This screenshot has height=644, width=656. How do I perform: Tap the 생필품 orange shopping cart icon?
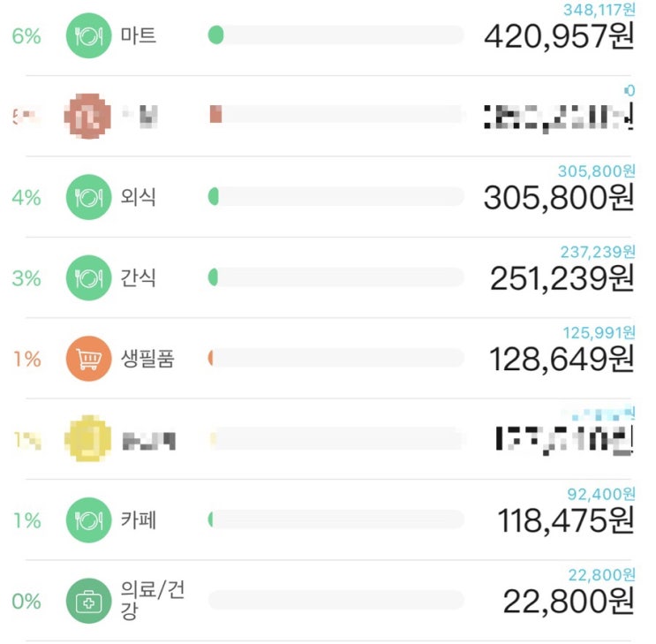coord(88,359)
